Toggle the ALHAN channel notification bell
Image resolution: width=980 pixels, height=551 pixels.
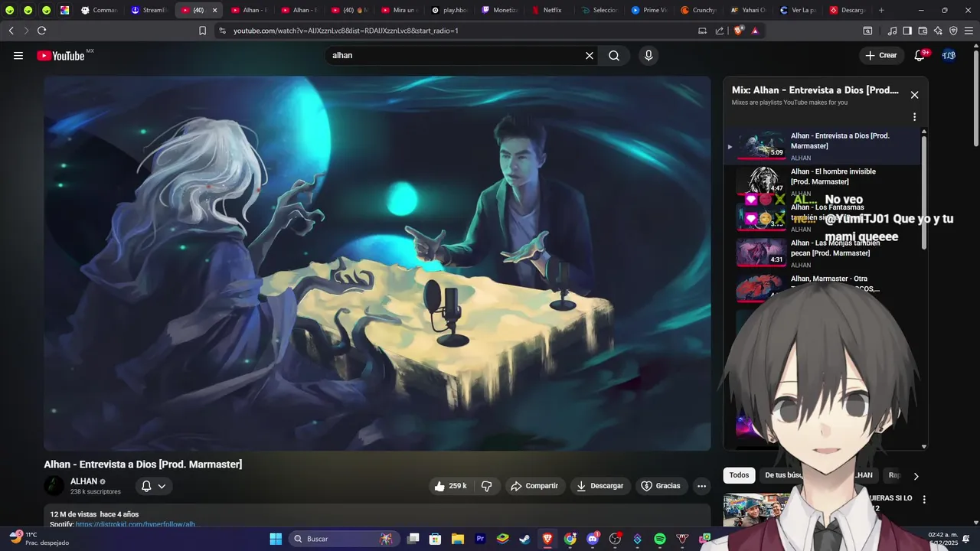pos(146,486)
